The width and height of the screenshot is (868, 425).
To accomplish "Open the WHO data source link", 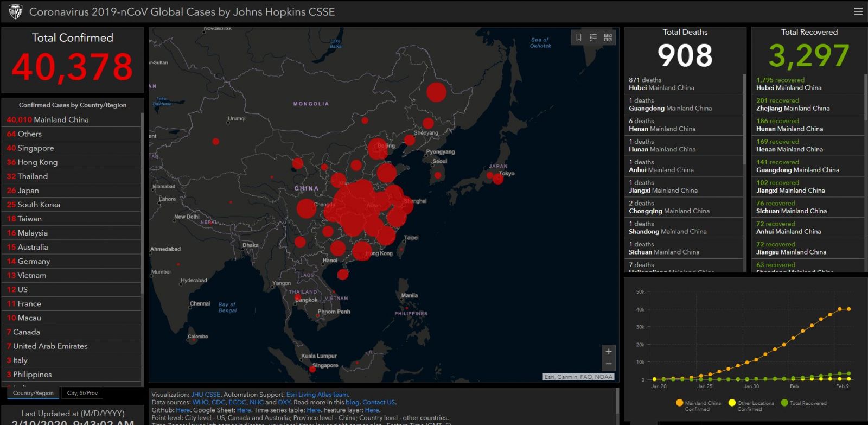I will click(200, 402).
